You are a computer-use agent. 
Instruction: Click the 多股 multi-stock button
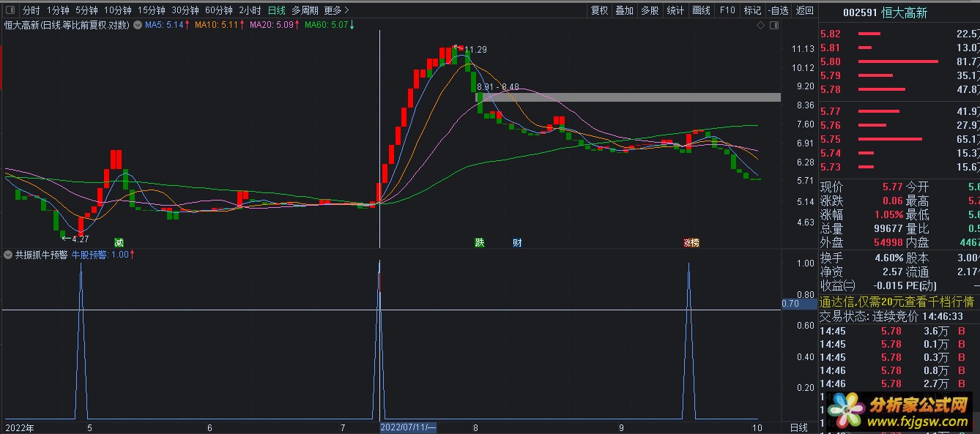click(x=650, y=10)
